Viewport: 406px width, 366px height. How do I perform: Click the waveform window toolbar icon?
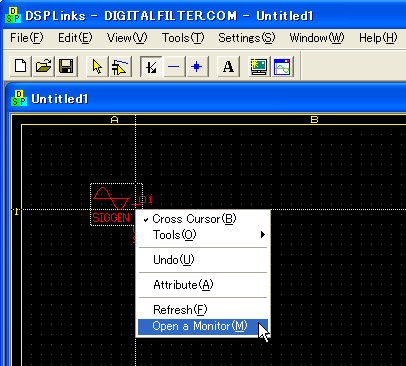point(282,66)
